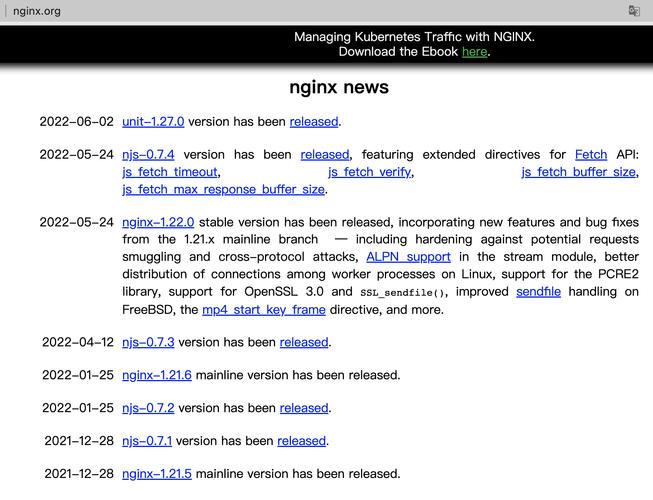Open the js_fetch_timeout directive link
The width and height of the screenshot is (653, 500).
pos(170,172)
